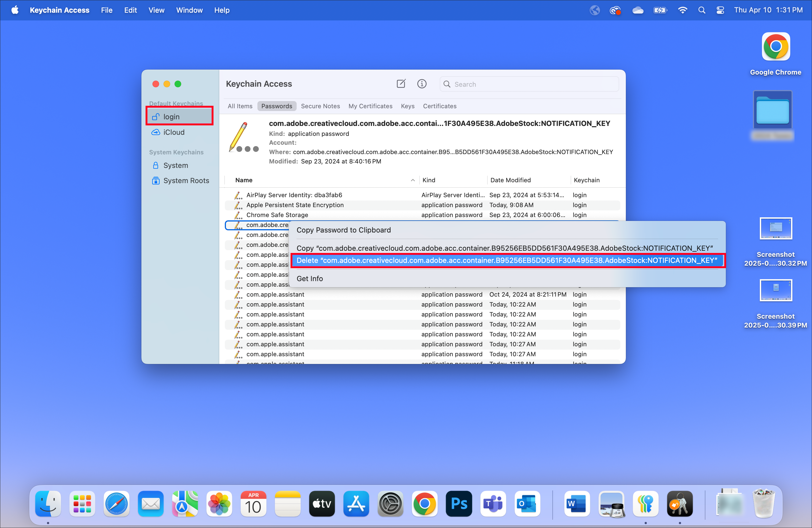Launch Google Chrome from the dock
Image resolution: width=812 pixels, height=528 pixels.
tap(425, 503)
